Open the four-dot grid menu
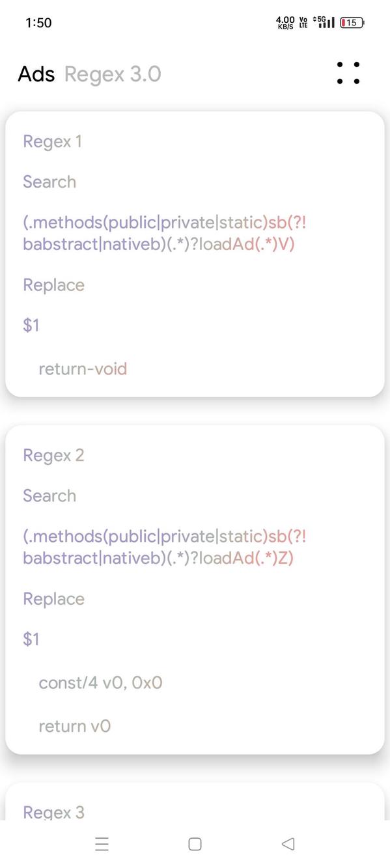This screenshot has height=868, width=390. pos(347,74)
